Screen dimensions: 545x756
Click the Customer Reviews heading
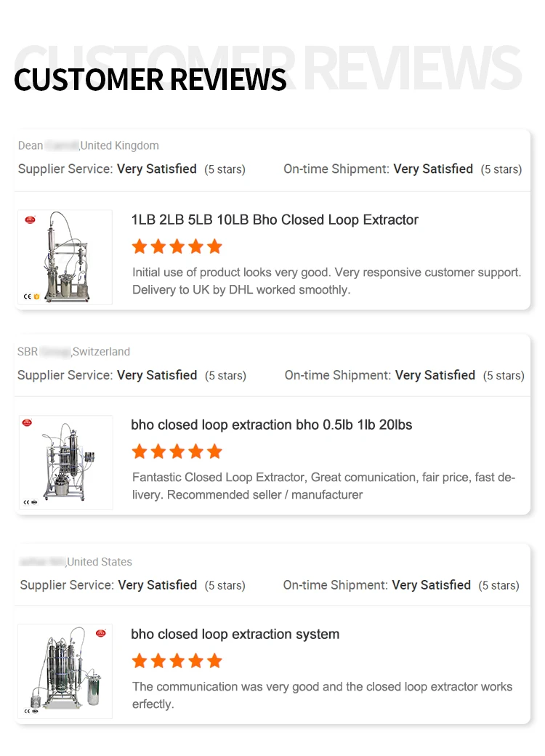coord(150,79)
